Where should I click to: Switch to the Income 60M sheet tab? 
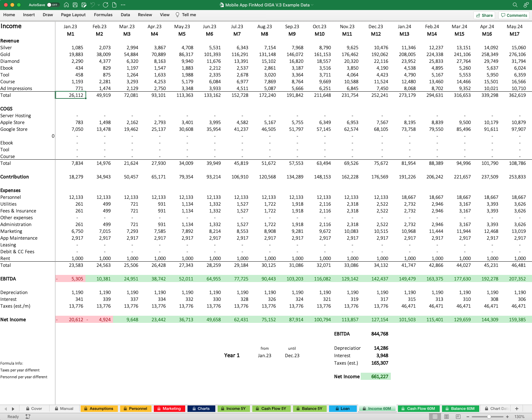377,409
